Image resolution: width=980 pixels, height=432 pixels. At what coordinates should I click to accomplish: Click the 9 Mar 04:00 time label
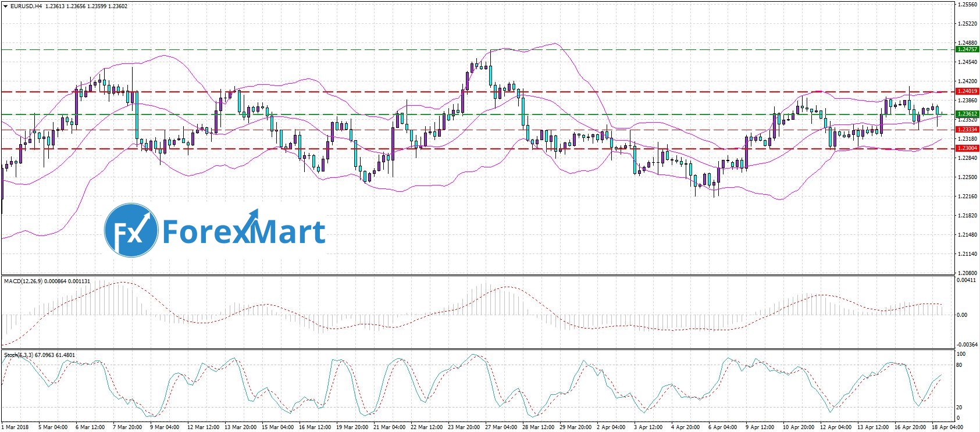(x=165, y=427)
